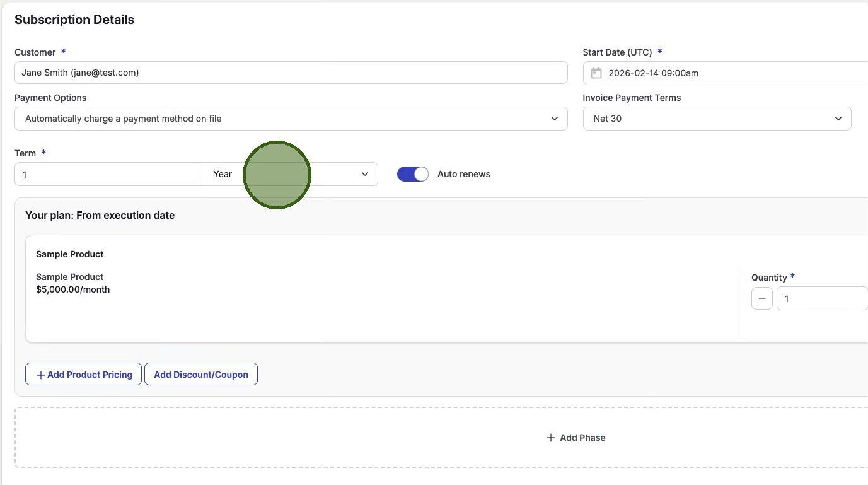868x485 pixels.
Task: Click the Start Date value 2026-02-14 09:00am
Action: click(653, 73)
